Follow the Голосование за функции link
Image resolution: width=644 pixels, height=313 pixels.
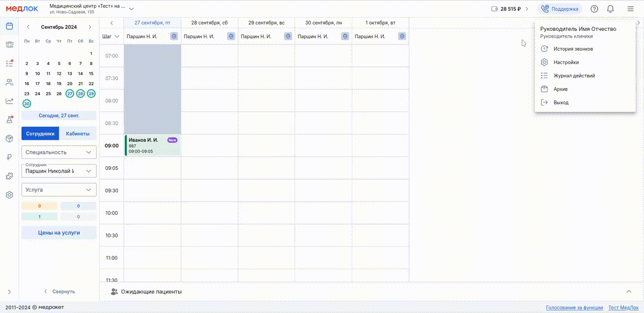click(x=575, y=308)
